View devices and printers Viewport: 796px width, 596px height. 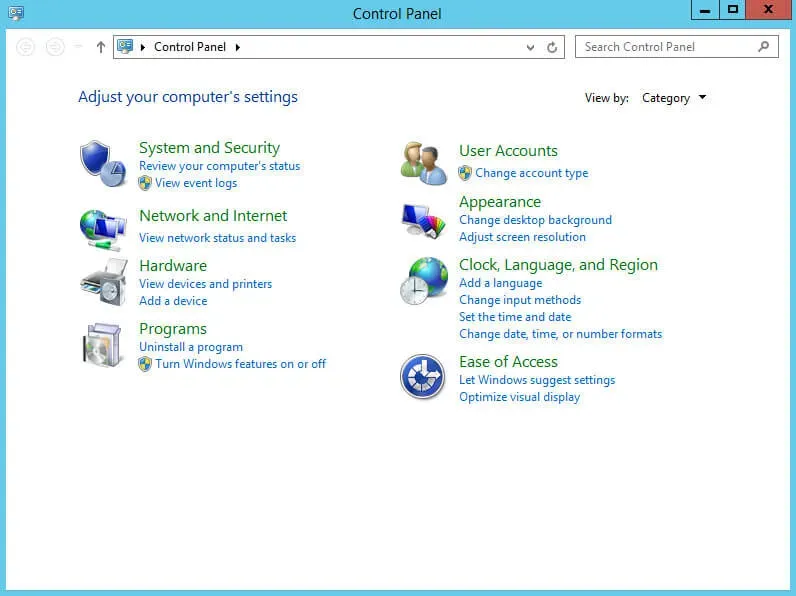206,284
